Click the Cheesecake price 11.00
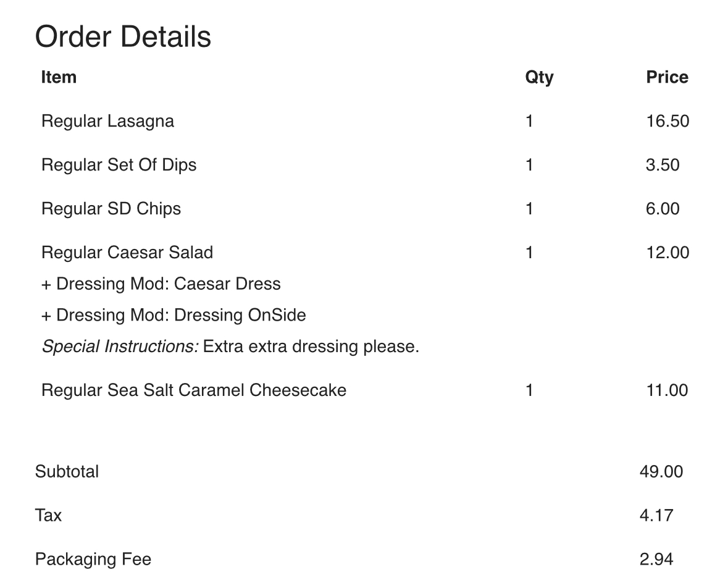This screenshot has height=585, width=728. [667, 390]
